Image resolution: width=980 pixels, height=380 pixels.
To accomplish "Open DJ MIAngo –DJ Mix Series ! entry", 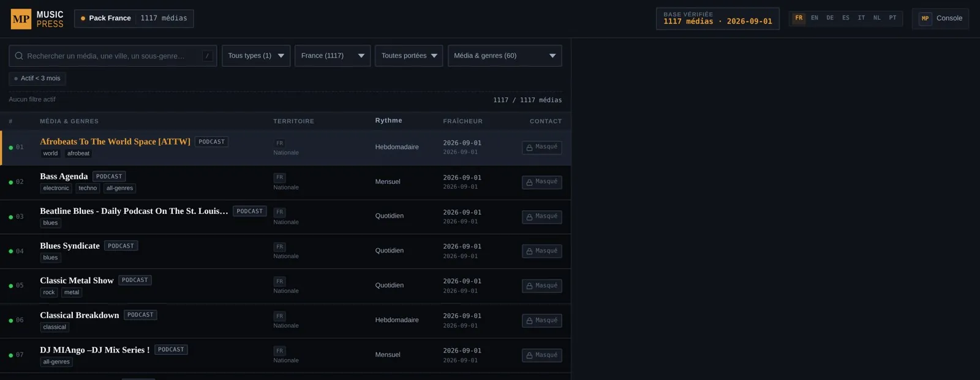I will click(95, 350).
